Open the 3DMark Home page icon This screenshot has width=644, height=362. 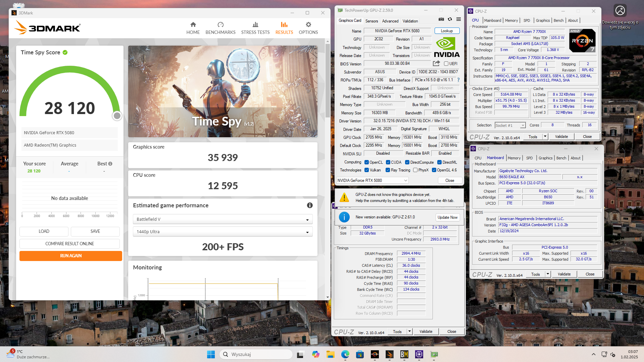[193, 24]
